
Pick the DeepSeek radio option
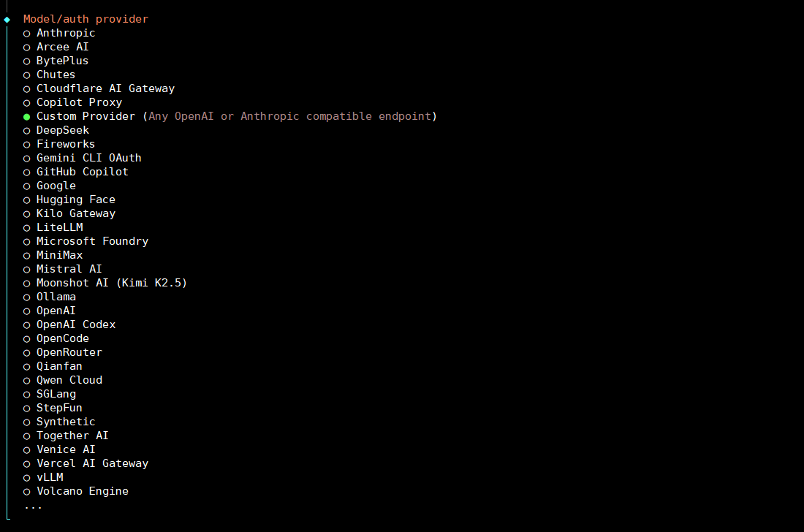point(27,131)
